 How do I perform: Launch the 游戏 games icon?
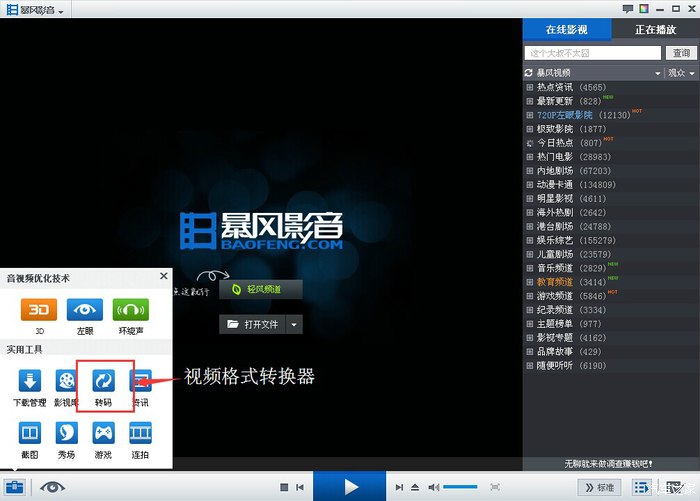(x=103, y=438)
